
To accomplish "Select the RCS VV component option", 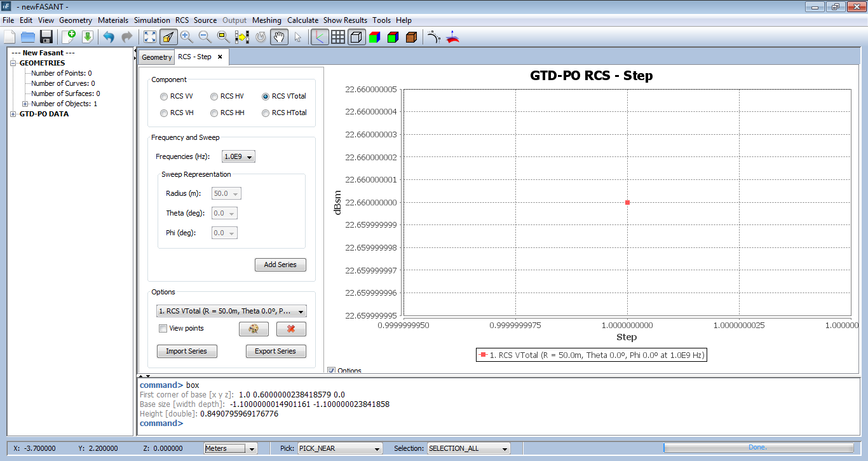I will click(x=164, y=97).
